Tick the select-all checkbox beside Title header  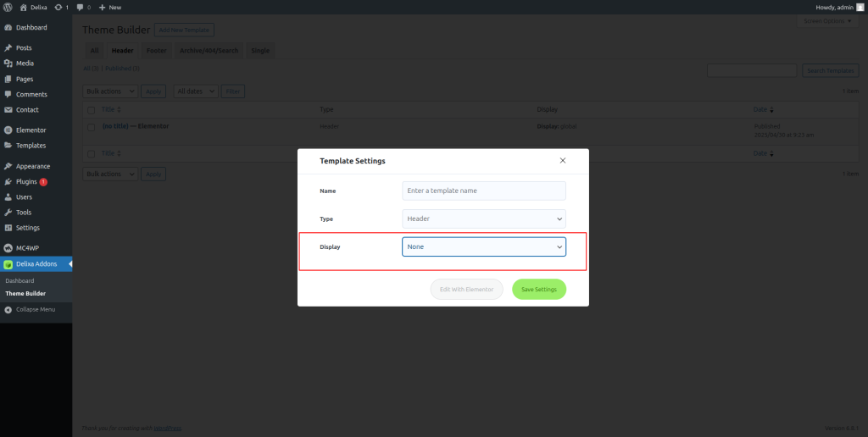tap(92, 110)
